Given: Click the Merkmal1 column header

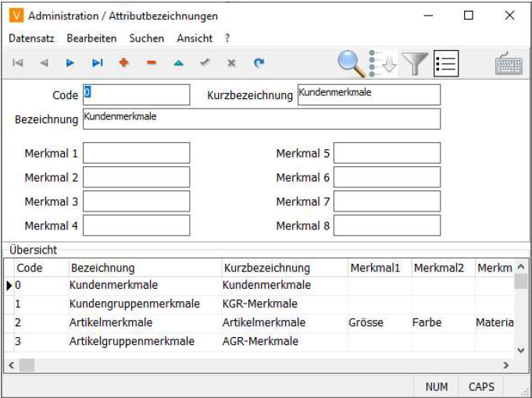Looking at the screenshot, I should 380,268.
